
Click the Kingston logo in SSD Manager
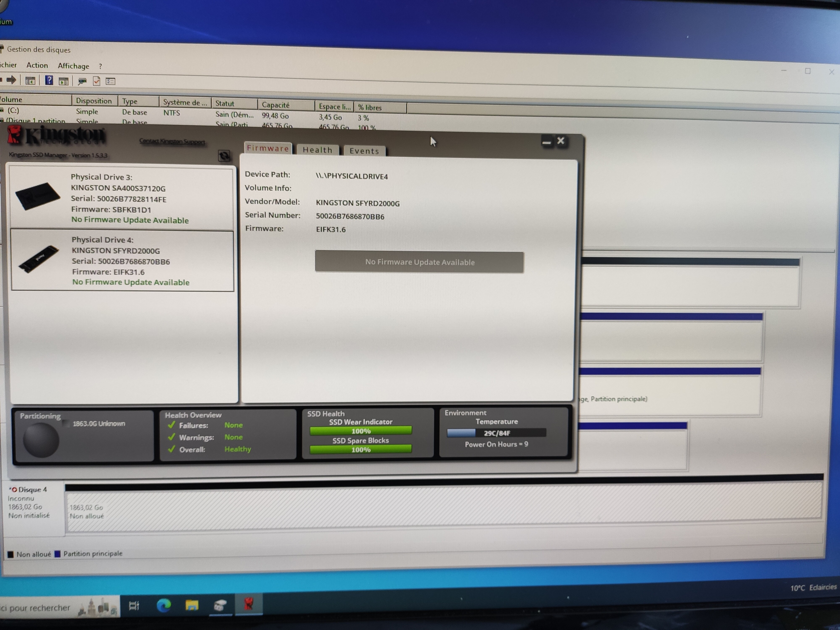(56, 136)
